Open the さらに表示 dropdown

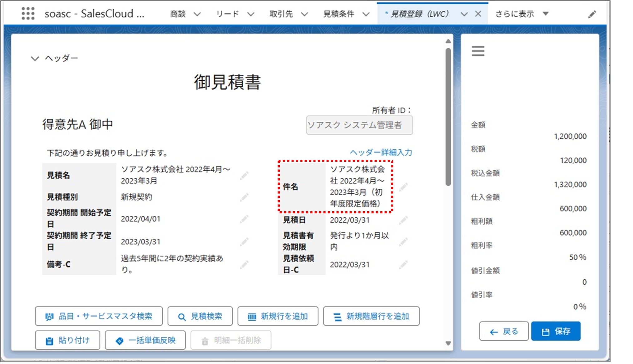click(x=546, y=14)
